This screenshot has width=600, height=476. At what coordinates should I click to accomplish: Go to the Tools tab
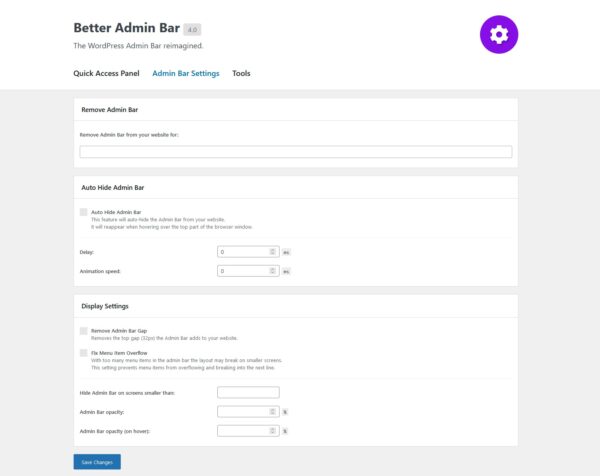click(241, 73)
